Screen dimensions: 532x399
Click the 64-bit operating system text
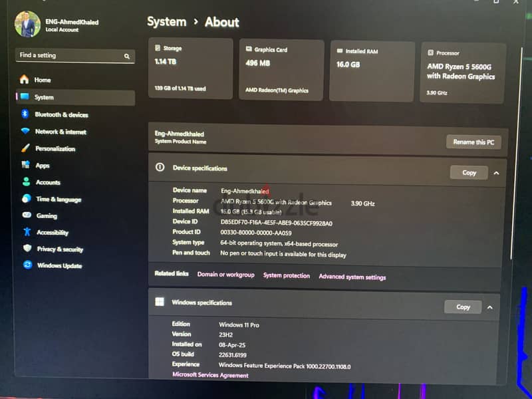[x=279, y=243]
